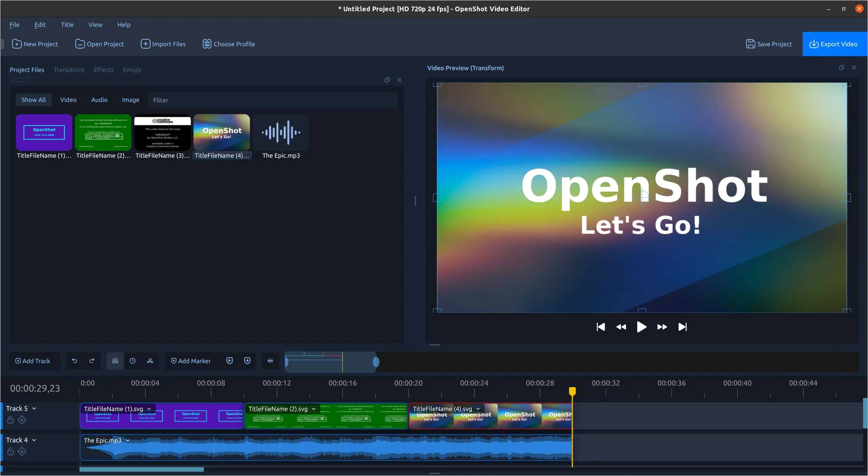Screen dimensions: 868x476
Task: Redo the last undone action
Action: (92, 361)
